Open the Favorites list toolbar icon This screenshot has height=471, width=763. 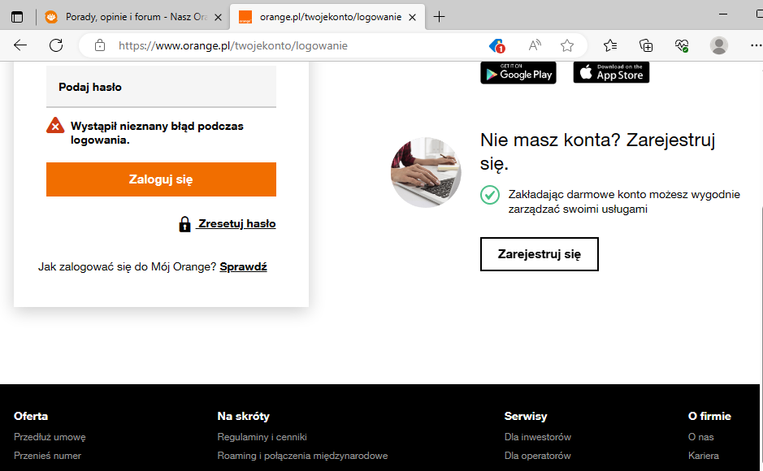pos(610,45)
